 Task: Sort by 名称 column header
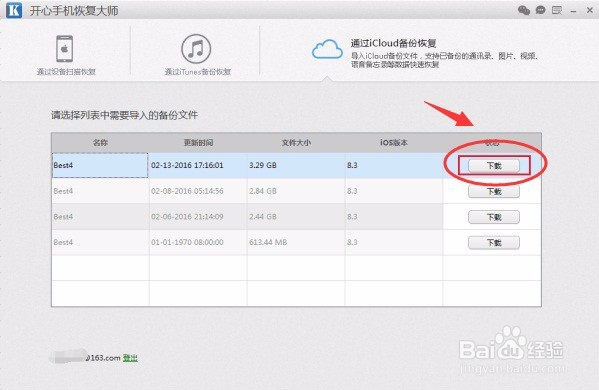[100, 143]
